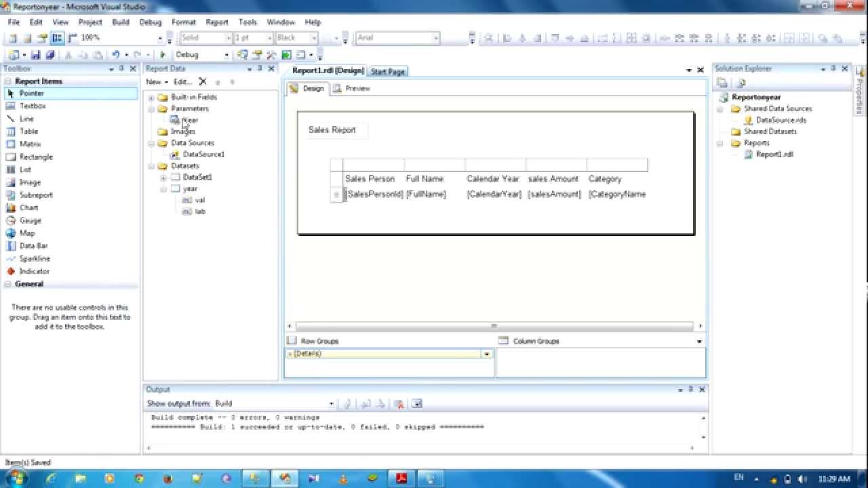Select the Map report item

(26, 233)
